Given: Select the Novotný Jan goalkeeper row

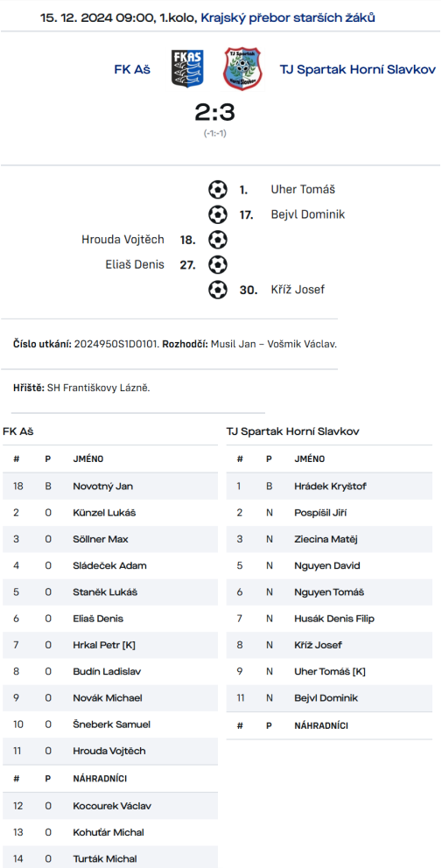Looking at the screenshot, I should (110, 486).
